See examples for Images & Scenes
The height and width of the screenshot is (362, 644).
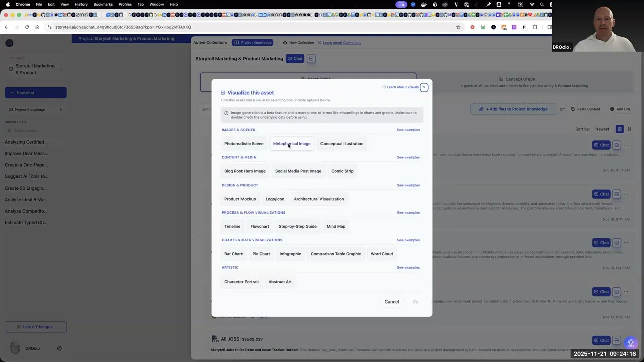click(x=408, y=130)
